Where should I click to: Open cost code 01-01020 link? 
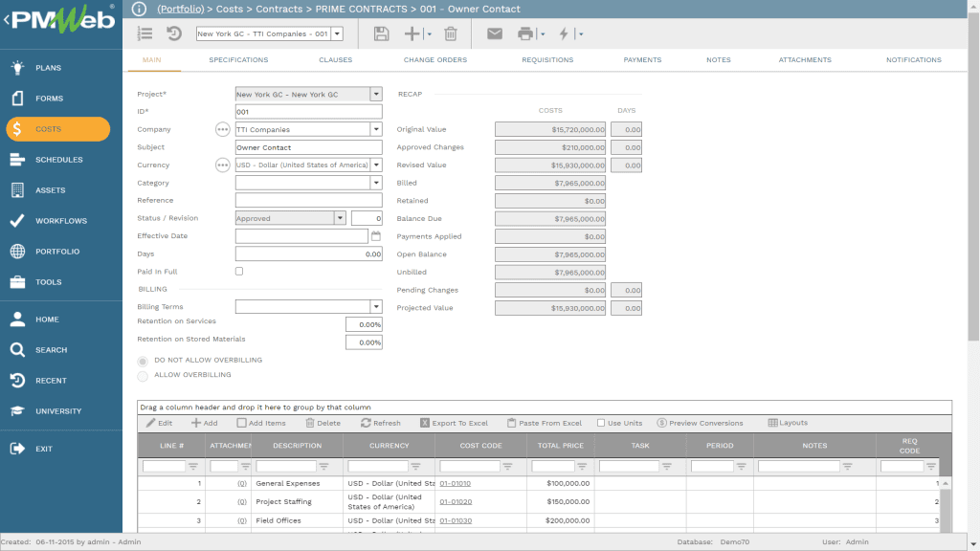456,501
